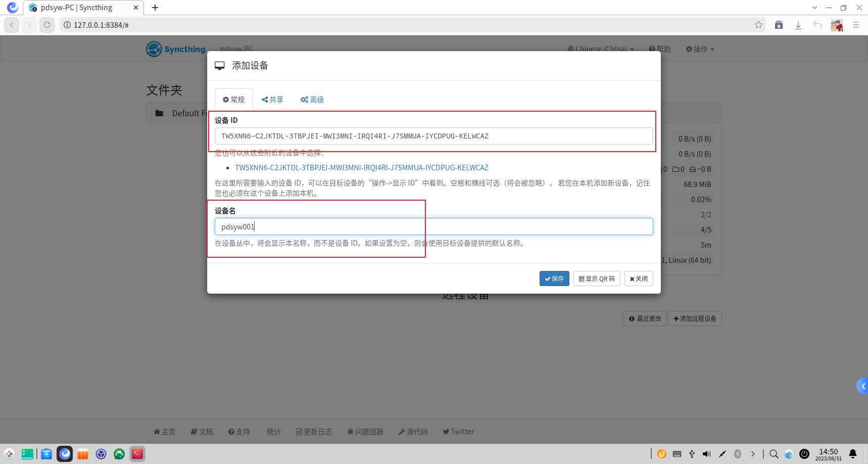Open the 文档 footer link

(202, 432)
